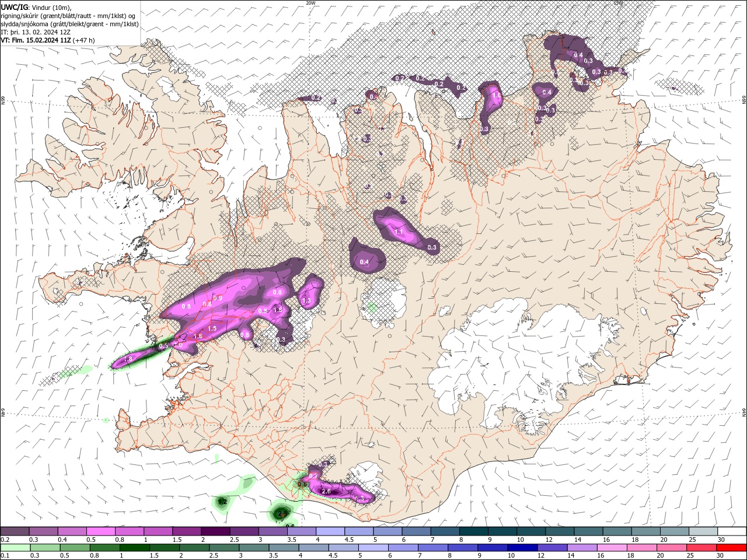This screenshot has width=747, height=560.
Task: Click the '0.4' value in the snow legend
Action: (62, 540)
